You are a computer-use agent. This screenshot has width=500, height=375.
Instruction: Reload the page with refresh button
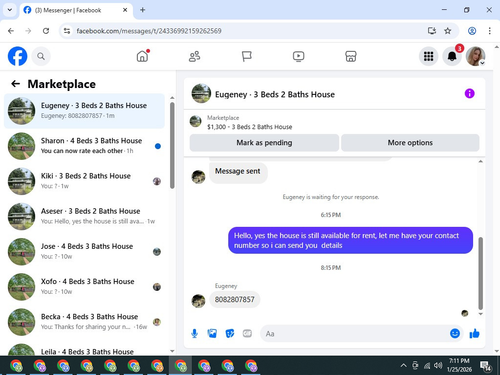(46, 31)
